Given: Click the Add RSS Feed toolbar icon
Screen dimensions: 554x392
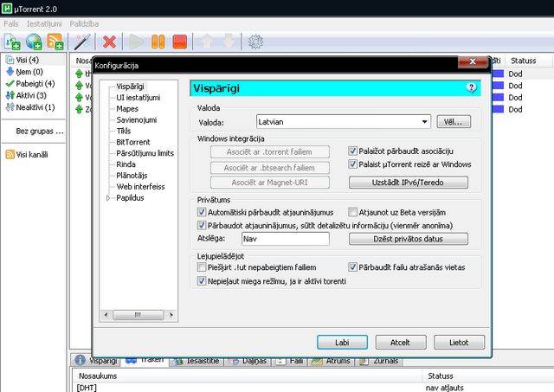Looking at the screenshot, I should point(55,42).
